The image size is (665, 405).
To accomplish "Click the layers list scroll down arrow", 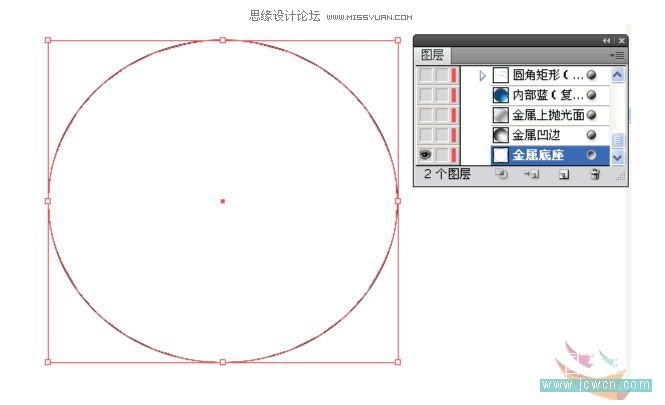I will click(618, 157).
